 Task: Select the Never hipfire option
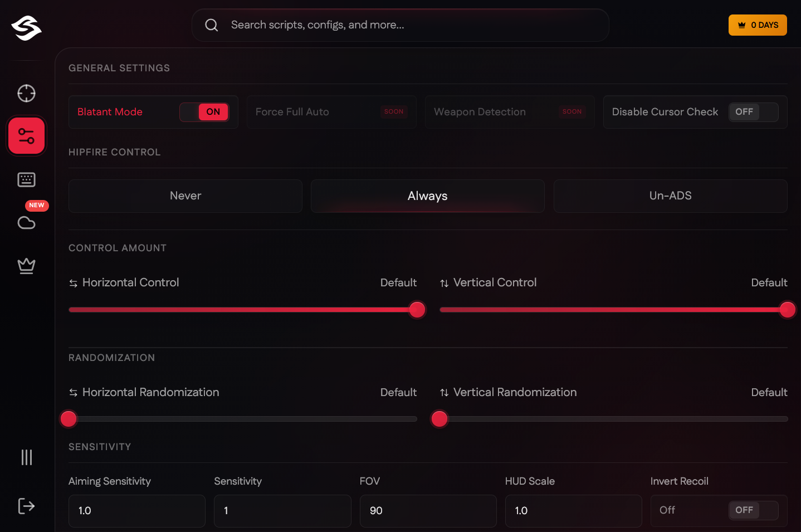pyautogui.click(x=185, y=196)
